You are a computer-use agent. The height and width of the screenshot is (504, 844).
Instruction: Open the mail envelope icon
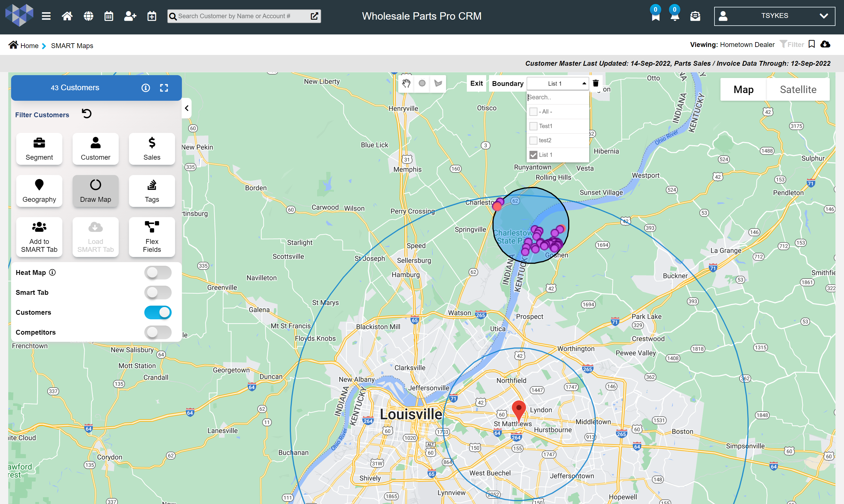[695, 16]
